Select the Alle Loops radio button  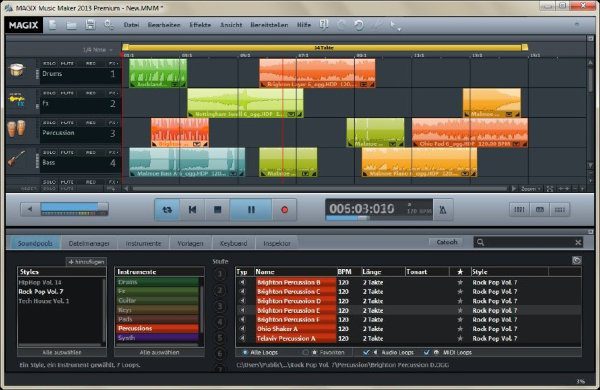(x=245, y=352)
